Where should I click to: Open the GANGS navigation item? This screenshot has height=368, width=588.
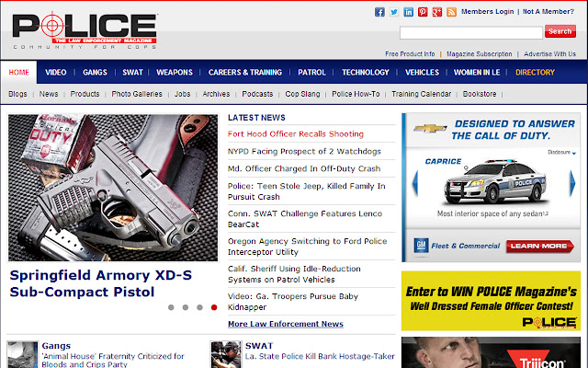click(x=95, y=72)
